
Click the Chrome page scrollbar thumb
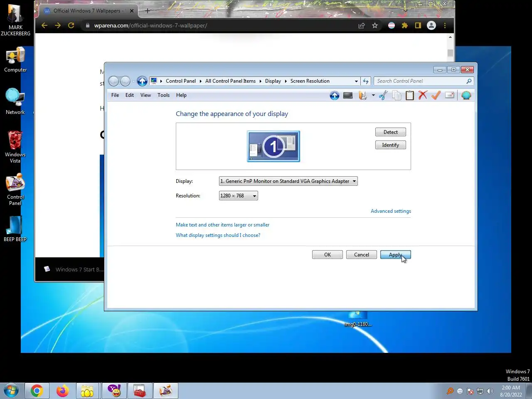[450, 53]
